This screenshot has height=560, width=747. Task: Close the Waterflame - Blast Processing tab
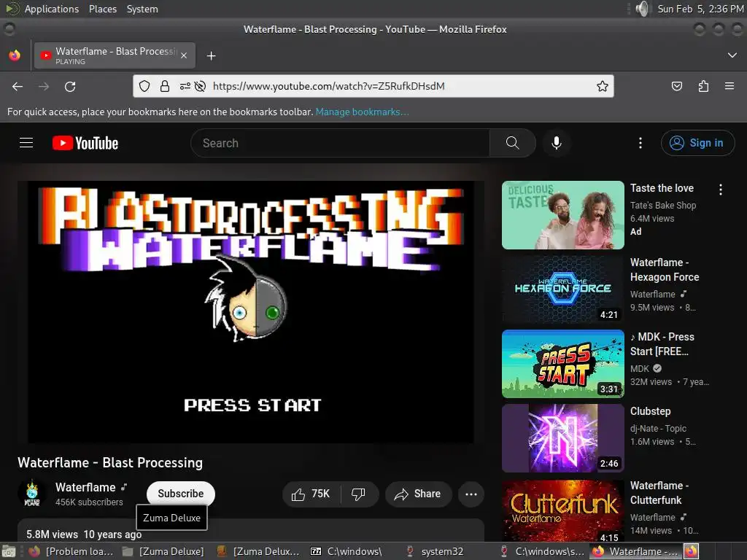184,55
